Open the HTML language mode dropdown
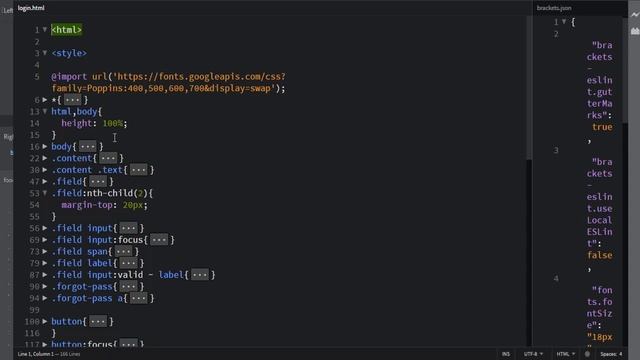The height and width of the screenshot is (360, 640). click(566, 354)
